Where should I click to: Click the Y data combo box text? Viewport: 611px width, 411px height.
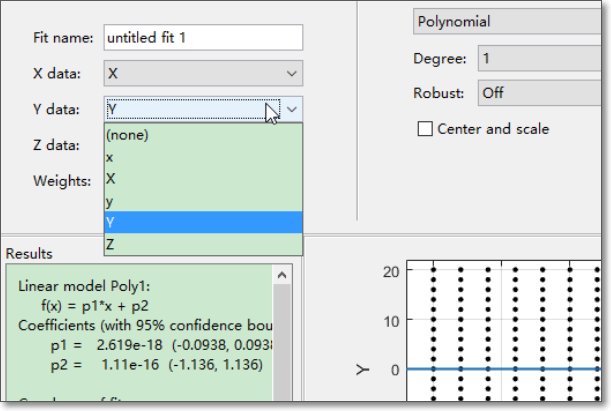[185, 109]
